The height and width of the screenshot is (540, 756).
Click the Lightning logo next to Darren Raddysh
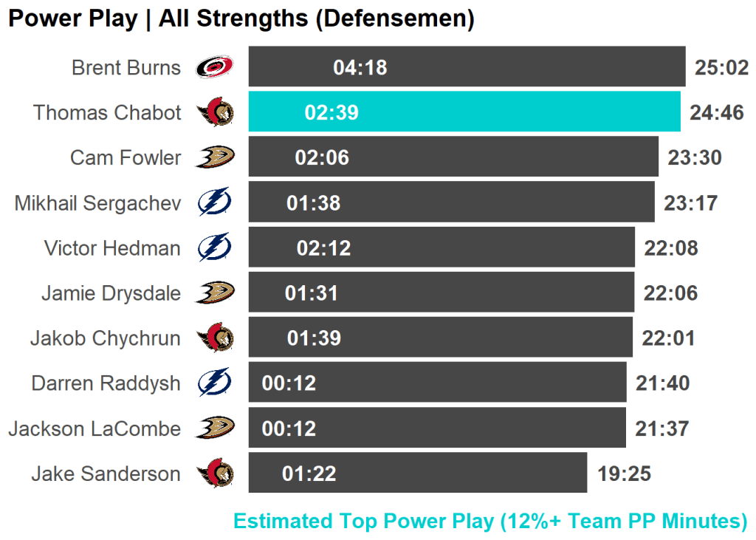(215, 383)
